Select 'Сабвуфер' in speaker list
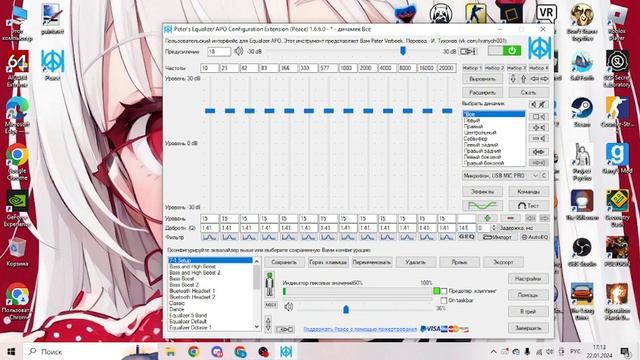640x360 pixels. pos(476,139)
